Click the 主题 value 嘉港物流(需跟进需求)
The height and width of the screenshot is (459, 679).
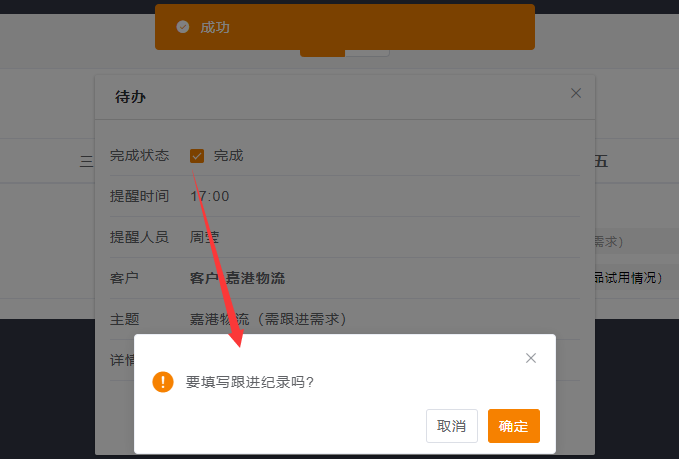tap(268, 319)
